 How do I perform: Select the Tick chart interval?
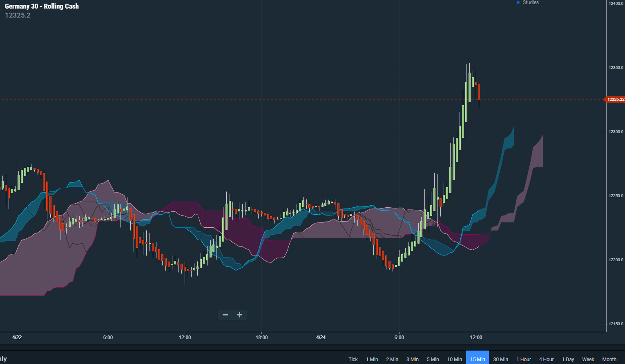(353, 359)
